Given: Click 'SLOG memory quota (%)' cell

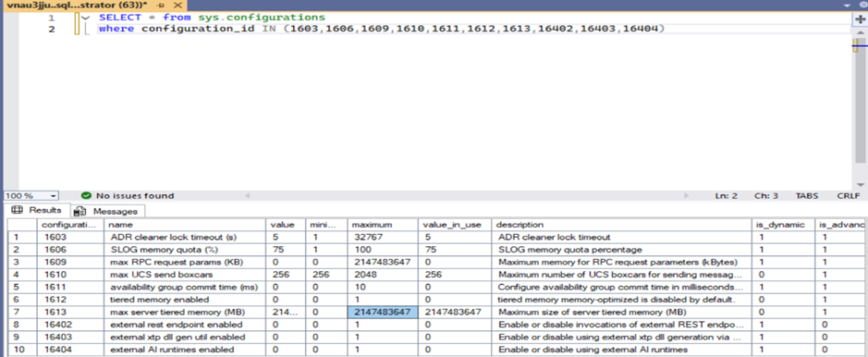Looking at the screenshot, I should pos(185,250).
